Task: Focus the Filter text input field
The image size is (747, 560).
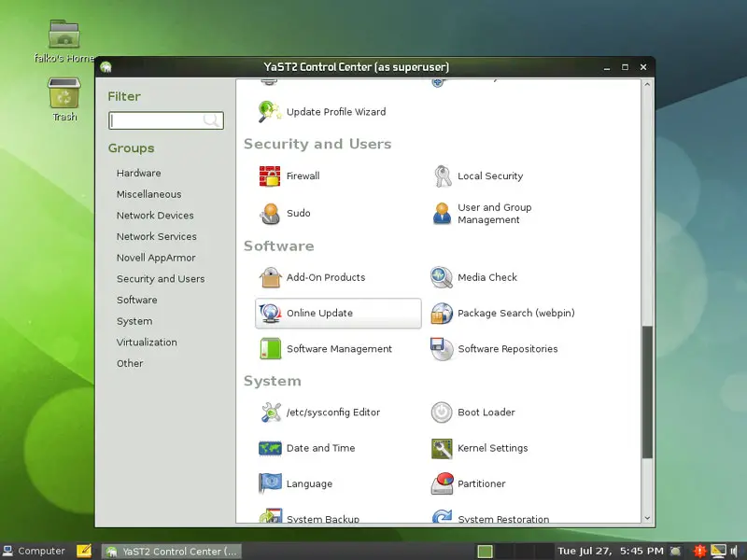Action: (x=166, y=120)
